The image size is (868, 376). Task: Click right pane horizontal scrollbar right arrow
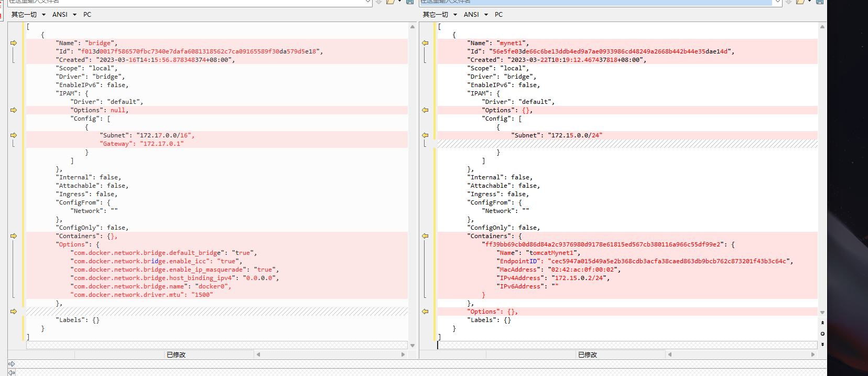[x=813, y=354]
